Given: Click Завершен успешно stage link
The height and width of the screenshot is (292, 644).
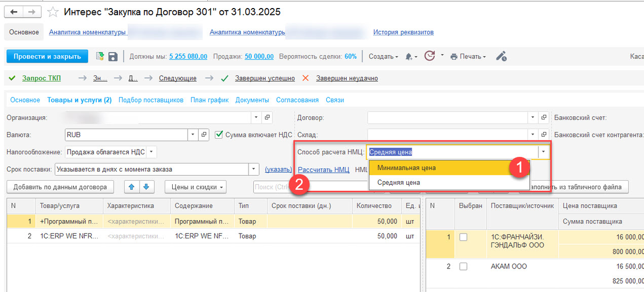Looking at the screenshot, I should [265, 78].
